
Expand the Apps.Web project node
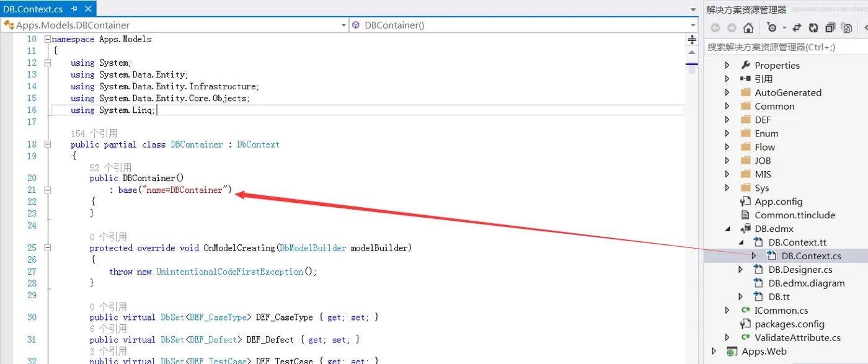point(714,352)
